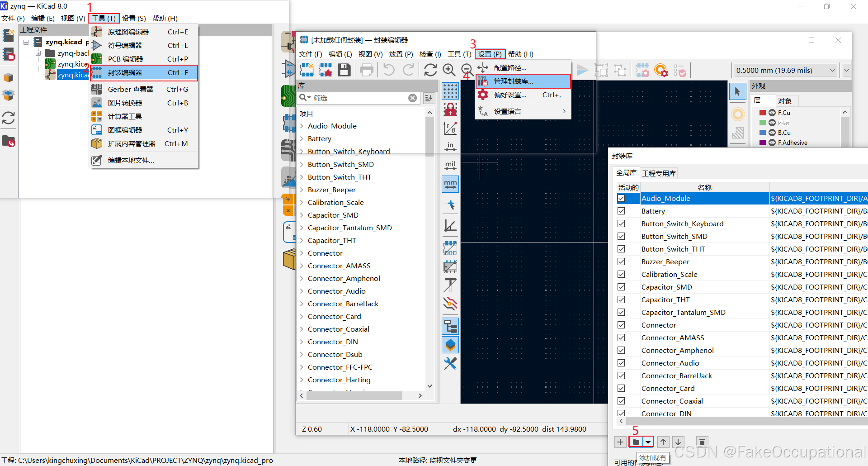Toggle the library tree icon on left toolbar
This screenshot has width=868, height=466.
(x=450, y=326)
